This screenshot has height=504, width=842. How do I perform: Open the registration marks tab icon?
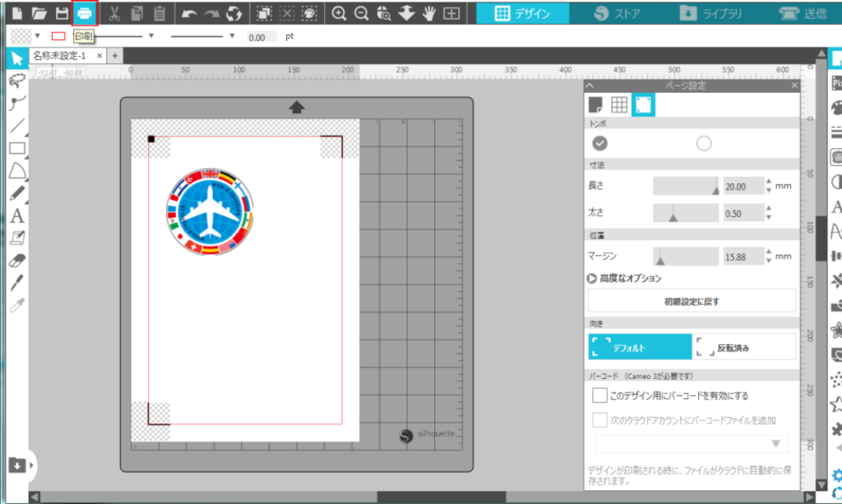click(643, 104)
